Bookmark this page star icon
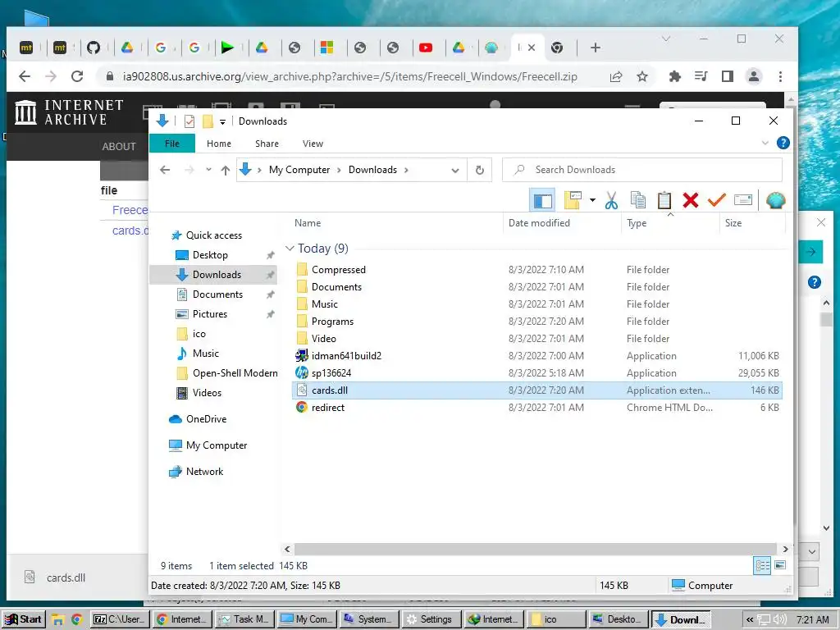The width and height of the screenshot is (840, 630). tap(642, 76)
